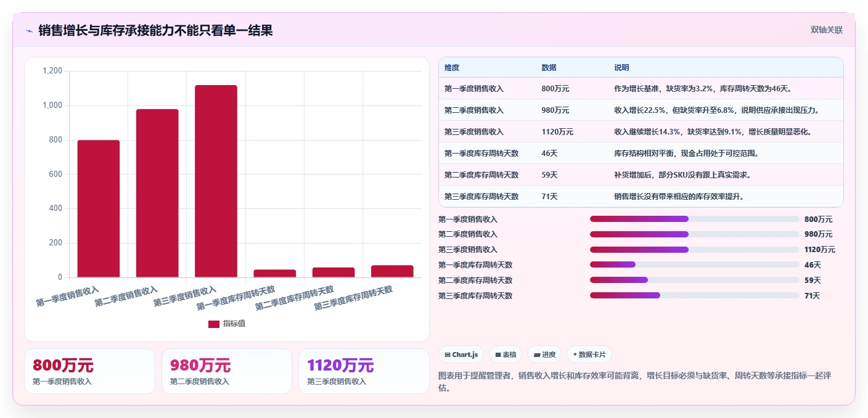Click the 800万元 data card

[89, 371]
